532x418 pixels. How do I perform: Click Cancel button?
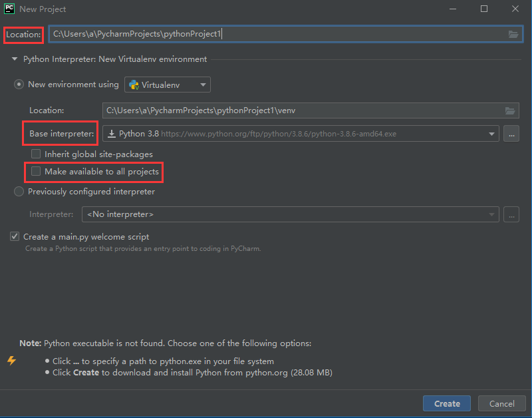coord(502,403)
